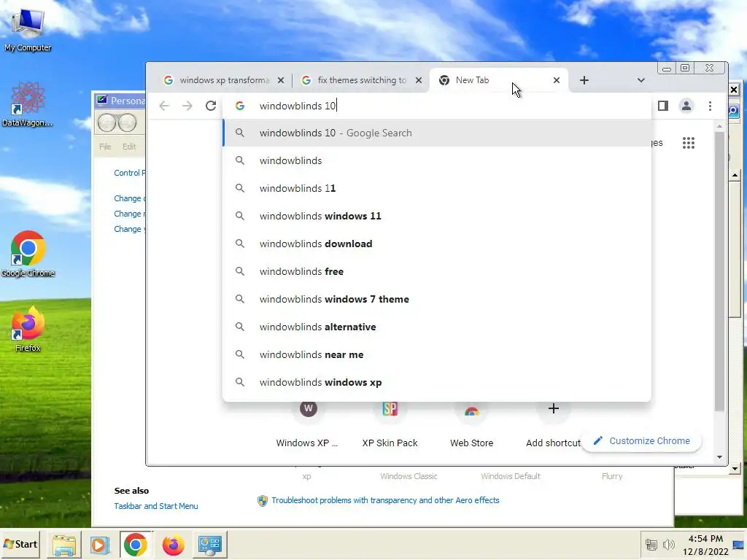Click Control Panel taskbar icon
Viewport: 747px width, 560px height.
click(x=210, y=545)
